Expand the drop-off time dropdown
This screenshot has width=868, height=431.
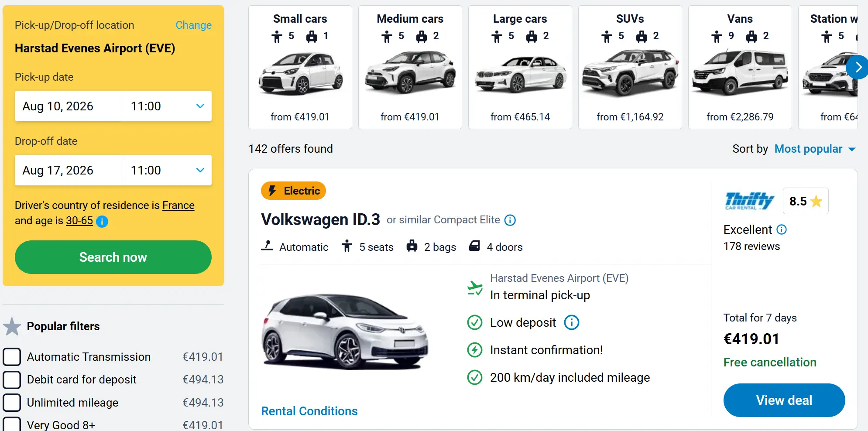(x=167, y=170)
